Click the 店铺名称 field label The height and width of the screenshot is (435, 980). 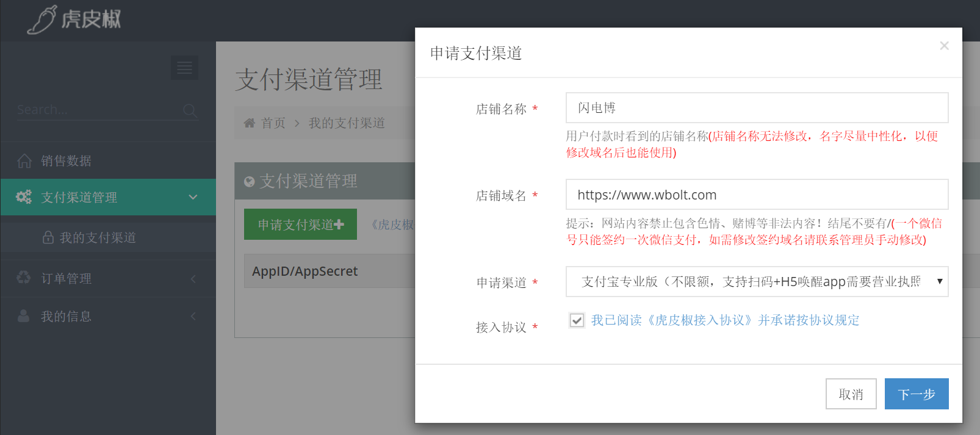tap(501, 109)
